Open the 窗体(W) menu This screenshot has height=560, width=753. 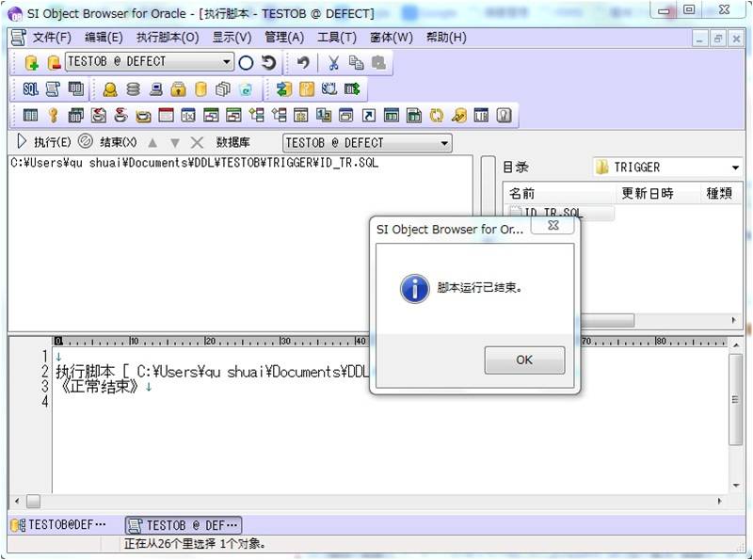[x=392, y=38]
